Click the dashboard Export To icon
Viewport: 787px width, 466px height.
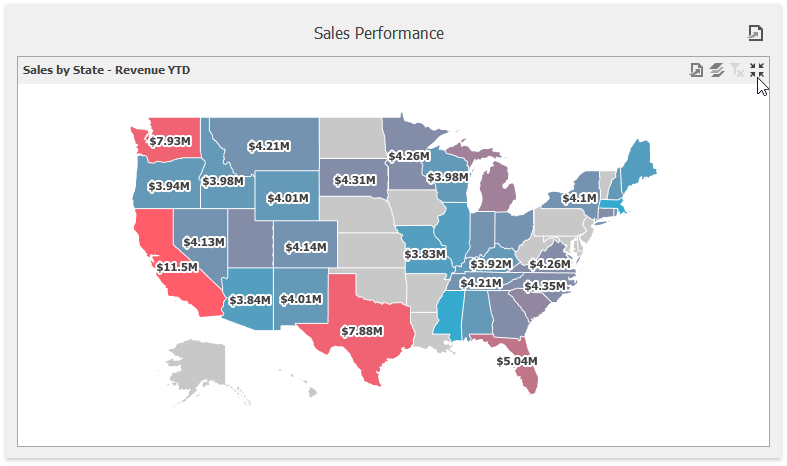coord(755,34)
